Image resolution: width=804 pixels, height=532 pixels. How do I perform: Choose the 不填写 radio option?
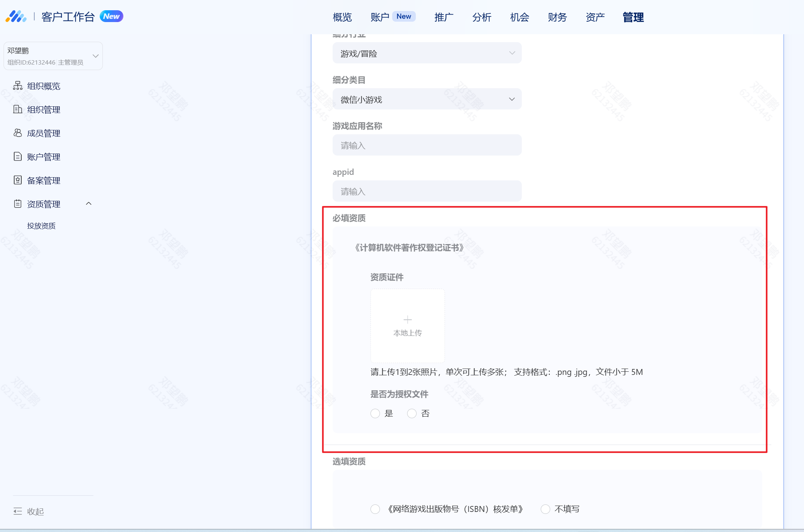tap(545, 509)
